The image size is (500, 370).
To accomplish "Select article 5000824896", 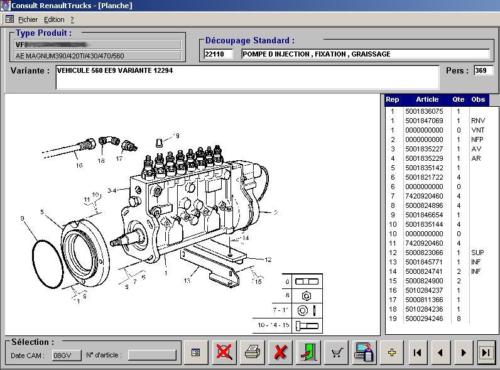I will [424, 205].
